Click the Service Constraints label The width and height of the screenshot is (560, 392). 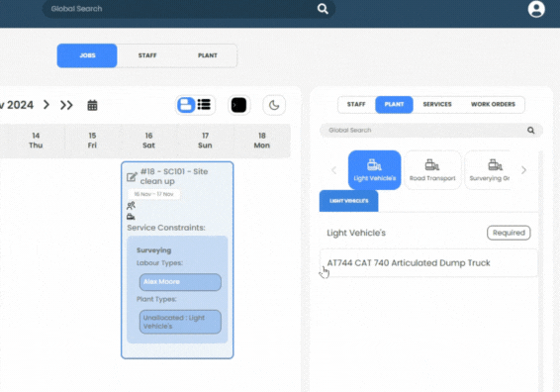(x=166, y=228)
